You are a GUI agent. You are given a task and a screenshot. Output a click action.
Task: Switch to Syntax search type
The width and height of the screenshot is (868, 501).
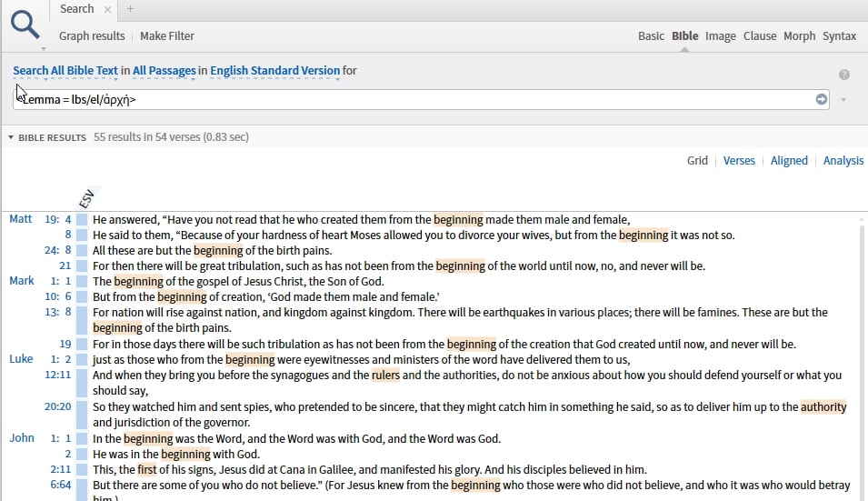point(839,36)
